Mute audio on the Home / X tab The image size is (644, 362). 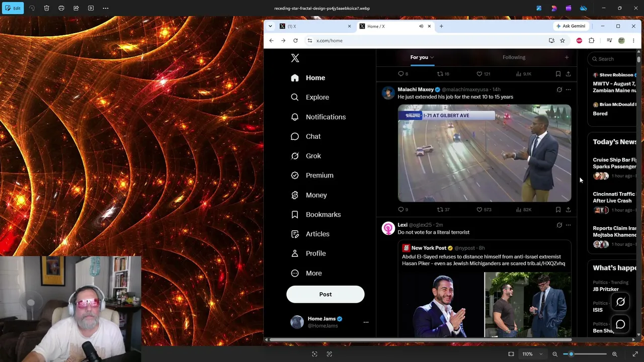tap(421, 26)
